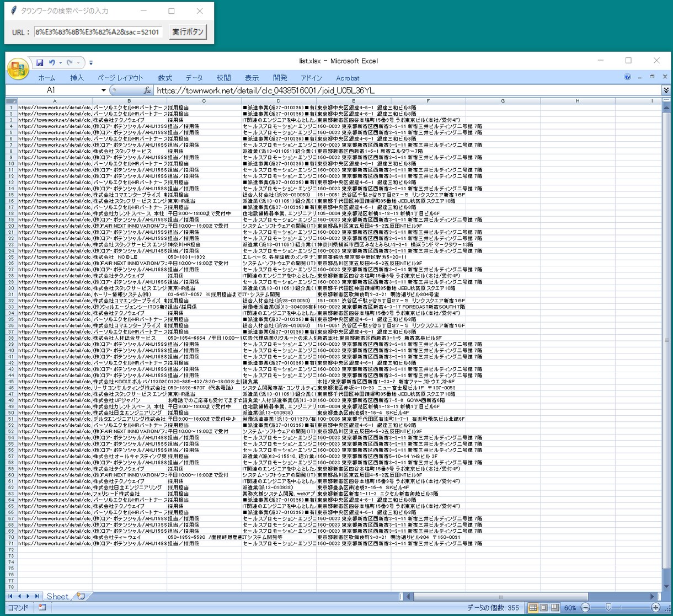The image size is (673, 616).
Task: Open the Name Box dropdown arrow
Action: (103, 90)
